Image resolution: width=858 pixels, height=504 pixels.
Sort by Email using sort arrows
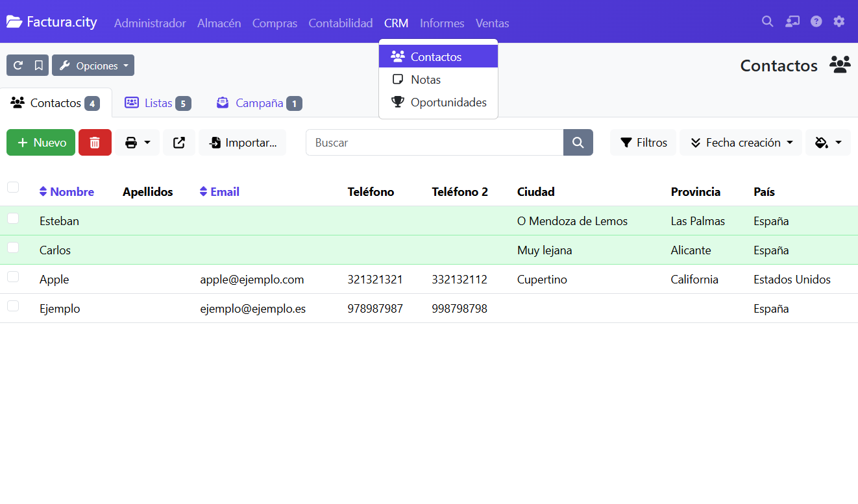(x=204, y=191)
